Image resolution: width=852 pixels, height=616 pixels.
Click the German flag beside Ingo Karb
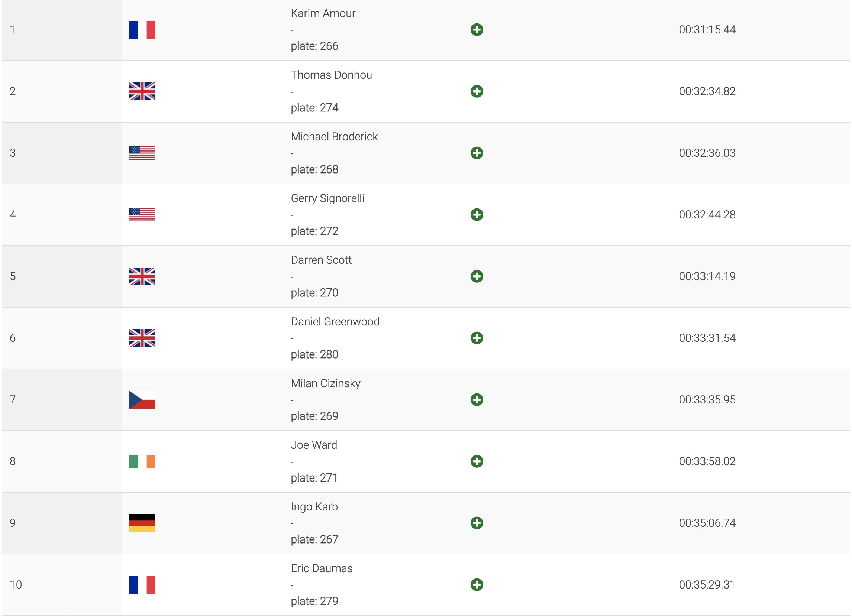click(142, 523)
